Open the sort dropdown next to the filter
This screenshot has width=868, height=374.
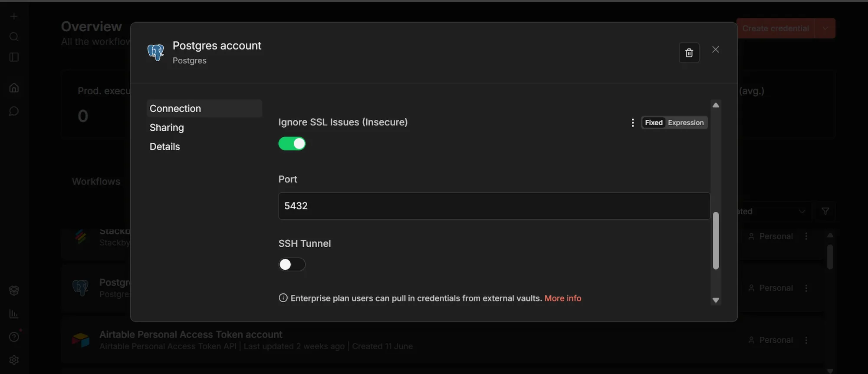pyautogui.click(x=775, y=212)
